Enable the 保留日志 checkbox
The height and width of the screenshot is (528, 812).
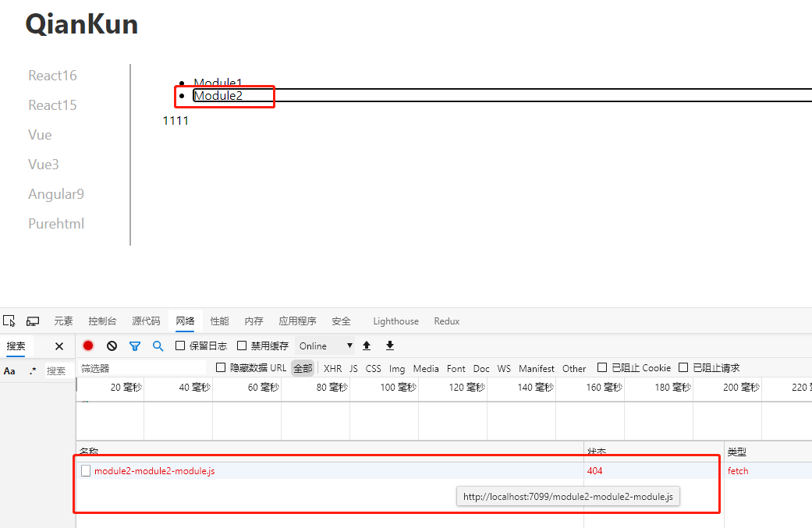[x=179, y=346]
